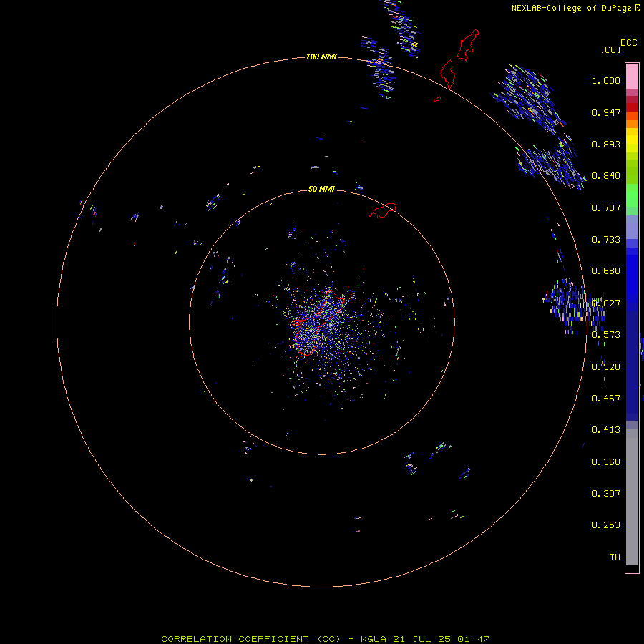Image resolution: width=644 pixels, height=644 pixels.
Task: Click the 0.413 scale value
Action: 606,430
